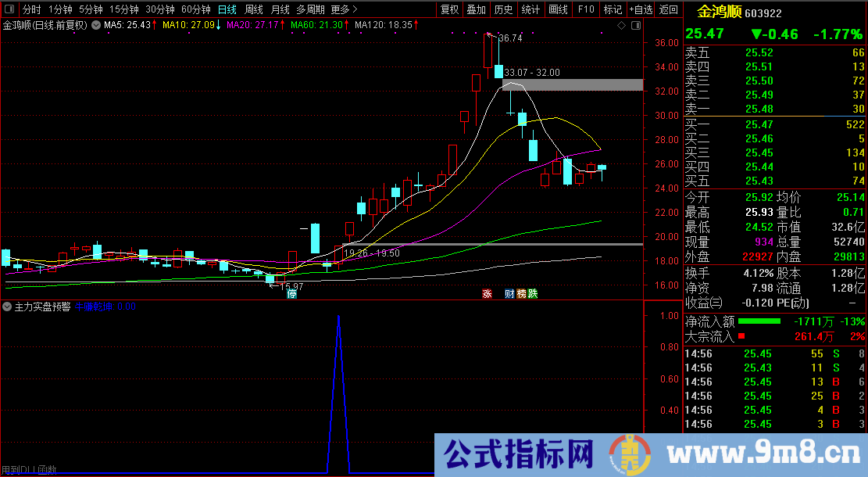The height and width of the screenshot is (477, 868).
Task: Click the green 净流入额 bar
Action: [x=759, y=321]
